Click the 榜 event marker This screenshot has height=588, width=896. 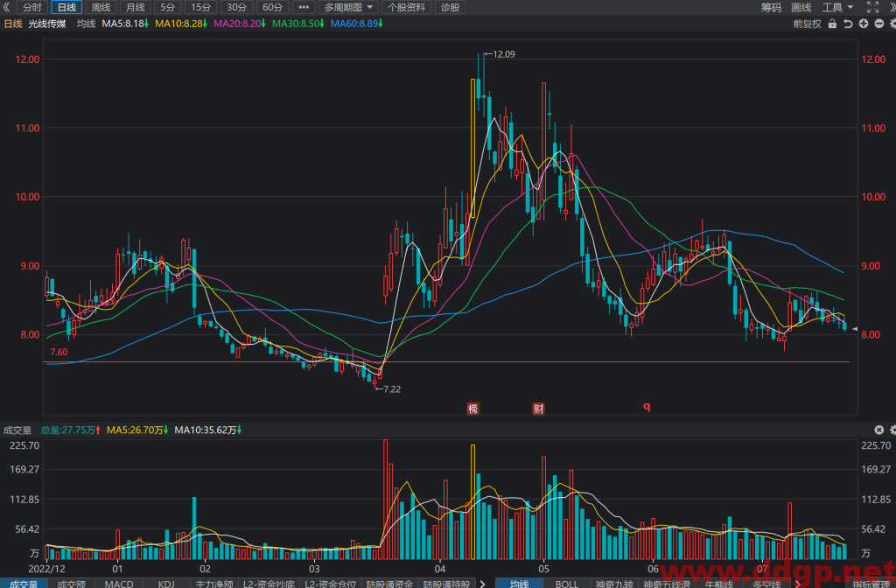coord(472,409)
